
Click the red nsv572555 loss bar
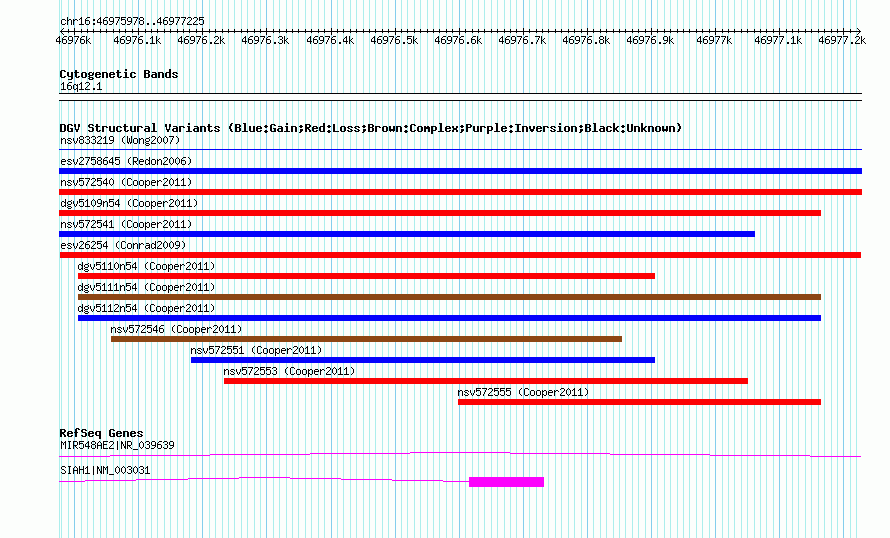(640, 402)
